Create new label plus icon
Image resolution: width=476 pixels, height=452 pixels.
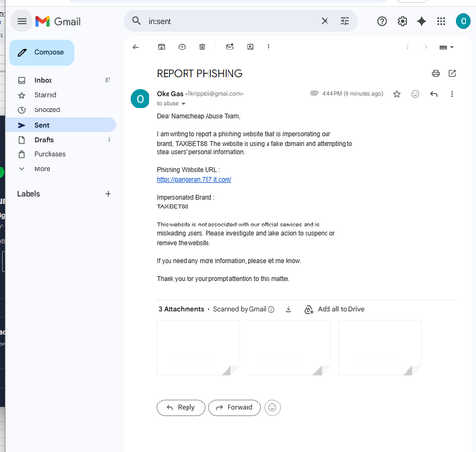108,194
